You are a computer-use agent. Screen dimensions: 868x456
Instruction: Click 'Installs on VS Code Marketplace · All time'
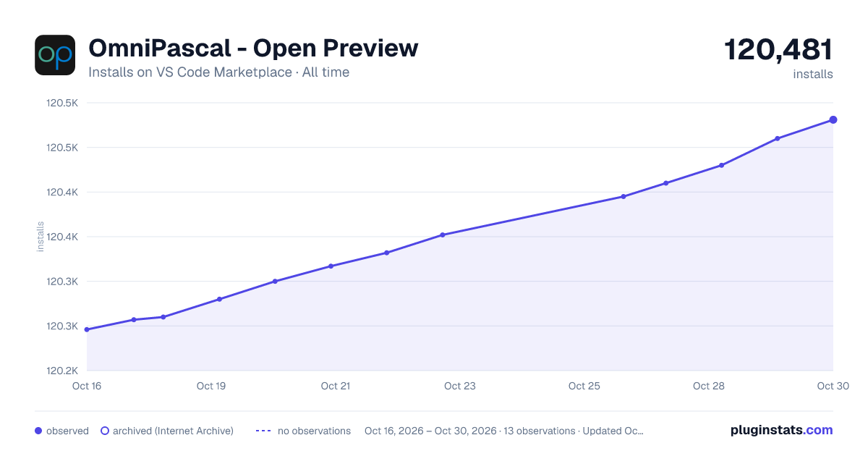(218, 72)
